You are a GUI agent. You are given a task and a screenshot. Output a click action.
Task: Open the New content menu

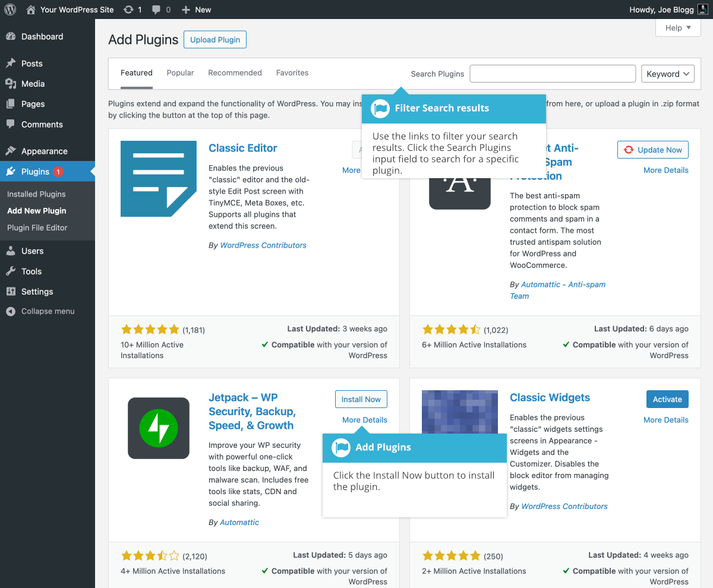pos(196,10)
